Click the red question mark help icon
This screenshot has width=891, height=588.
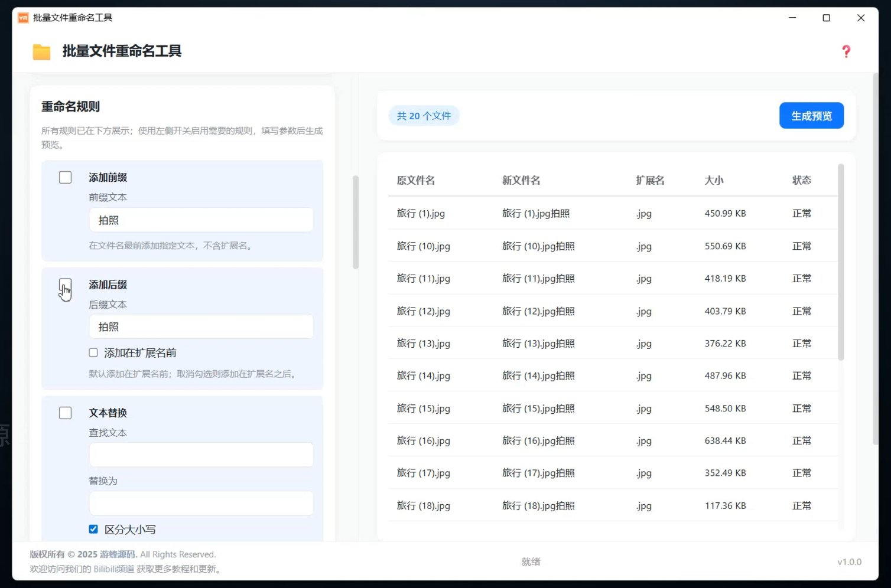tap(846, 51)
